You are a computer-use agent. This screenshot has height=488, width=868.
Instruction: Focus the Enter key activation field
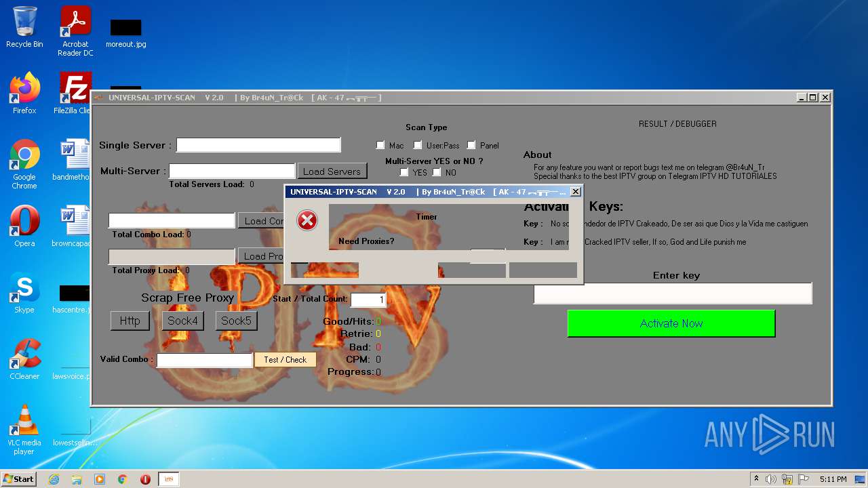tap(673, 293)
